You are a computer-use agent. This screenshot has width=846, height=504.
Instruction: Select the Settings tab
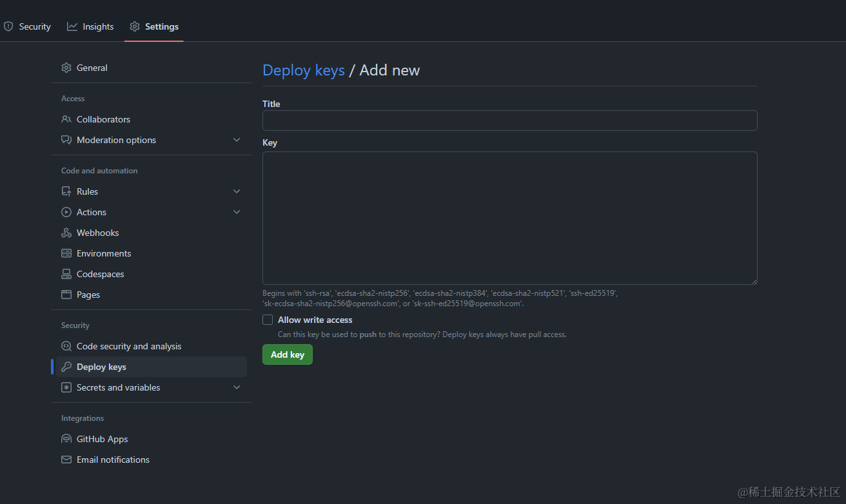click(154, 26)
